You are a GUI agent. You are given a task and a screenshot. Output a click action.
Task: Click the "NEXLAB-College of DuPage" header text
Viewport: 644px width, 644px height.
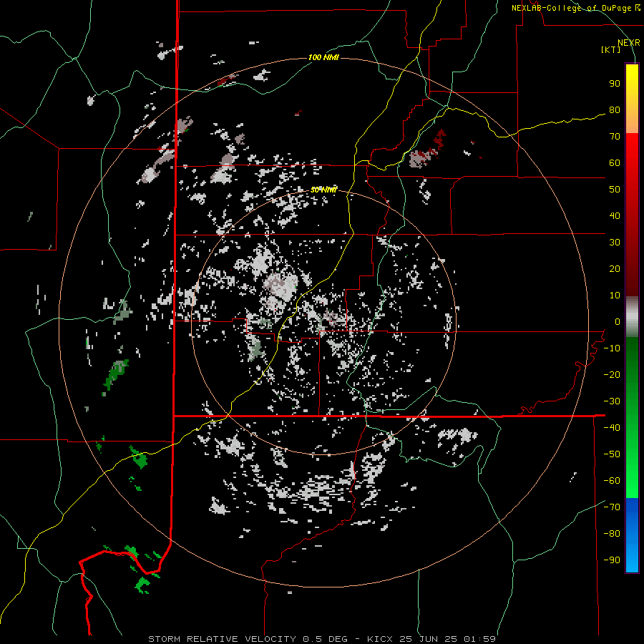571,8
